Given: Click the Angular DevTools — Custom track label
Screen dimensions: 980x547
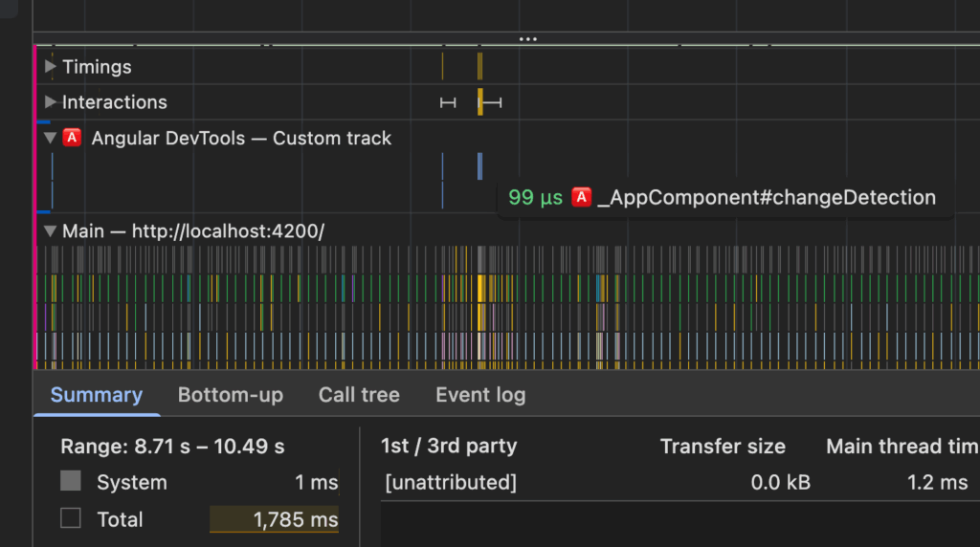Looking at the screenshot, I should click(241, 138).
